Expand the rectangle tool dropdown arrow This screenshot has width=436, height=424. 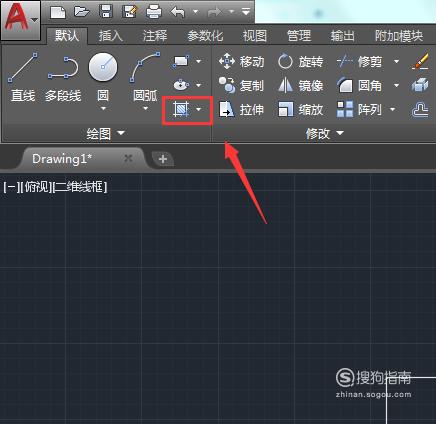[x=199, y=61]
